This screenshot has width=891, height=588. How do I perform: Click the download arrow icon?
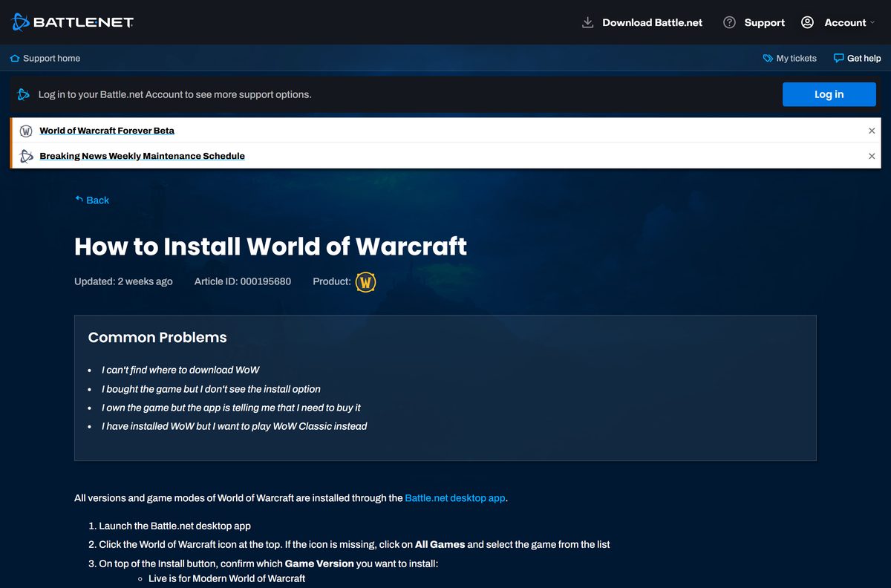coord(587,22)
